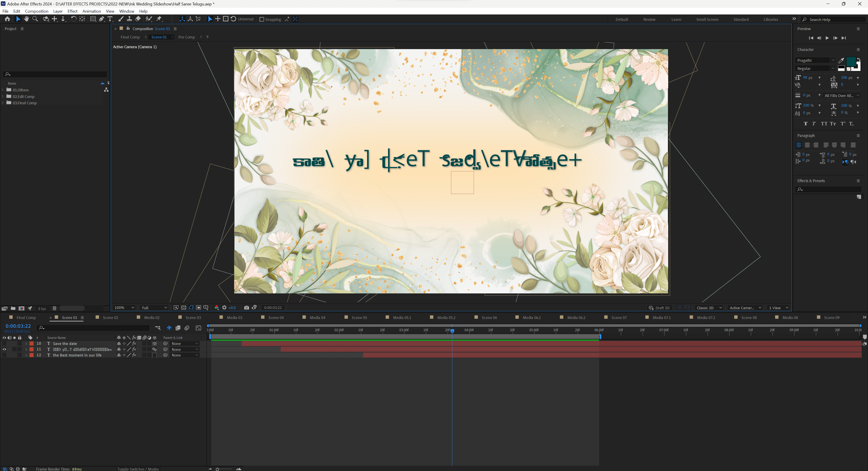Image resolution: width=868 pixels, height=471 pixels.
Task: Select the Rotation tool
Action: coord(73,19)
